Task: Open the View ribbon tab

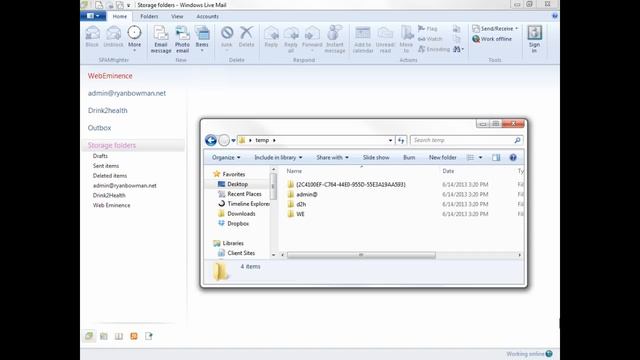Action: point(177,16)
